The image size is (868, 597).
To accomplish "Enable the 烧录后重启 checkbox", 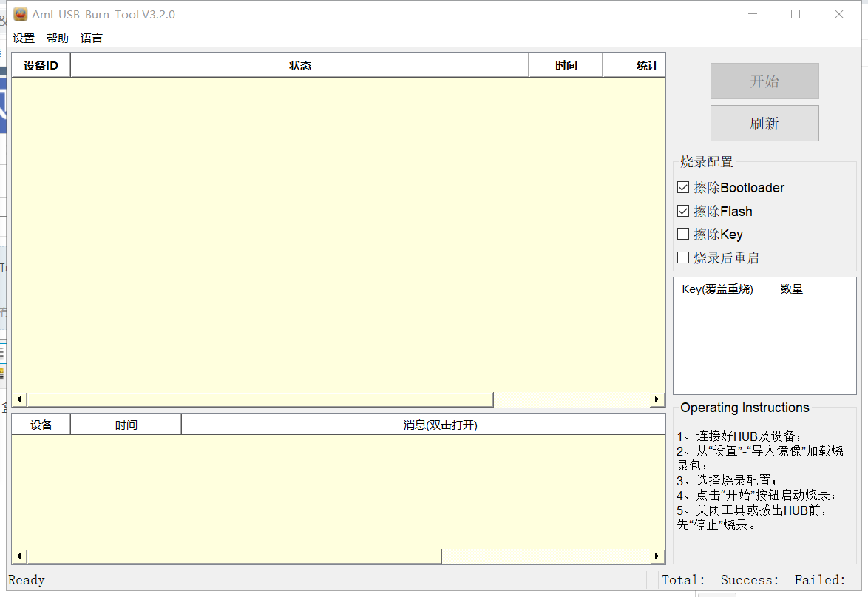I will [x=683, y=258].
